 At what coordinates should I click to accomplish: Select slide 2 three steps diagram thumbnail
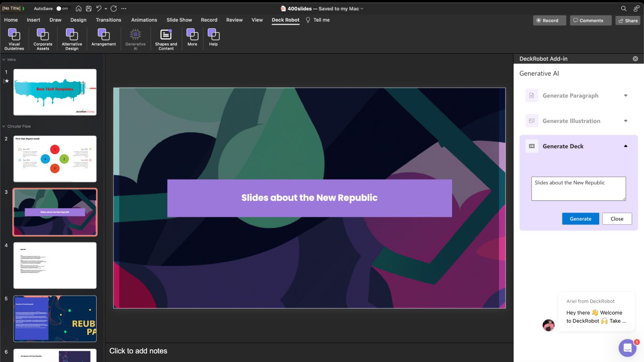click(x=55, y=159)
